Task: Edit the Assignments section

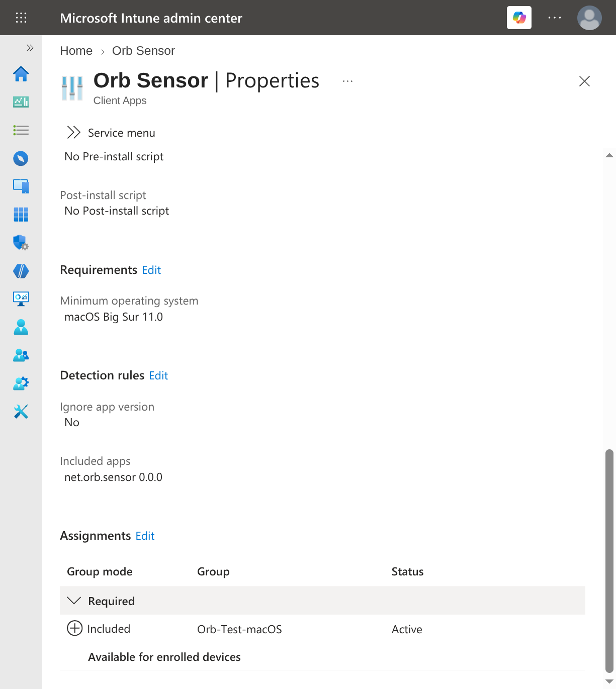Action: pyautogui.click(x=145, y=536)
